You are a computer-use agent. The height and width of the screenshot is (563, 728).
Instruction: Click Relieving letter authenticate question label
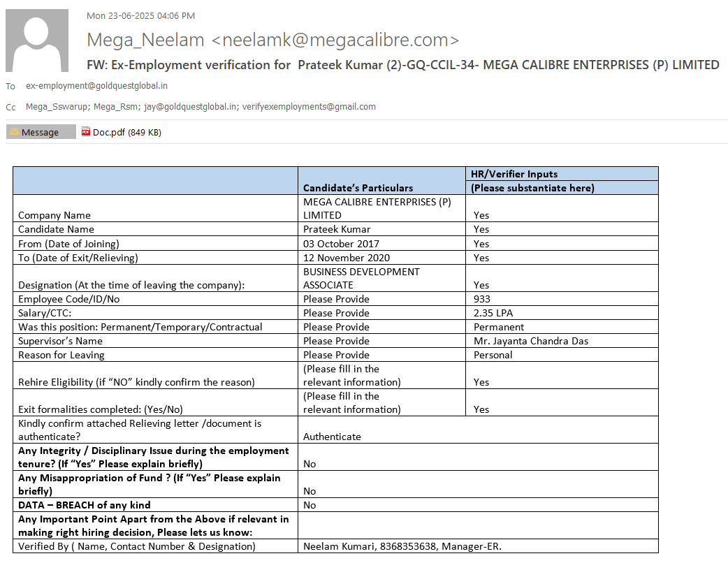[140, 430]
